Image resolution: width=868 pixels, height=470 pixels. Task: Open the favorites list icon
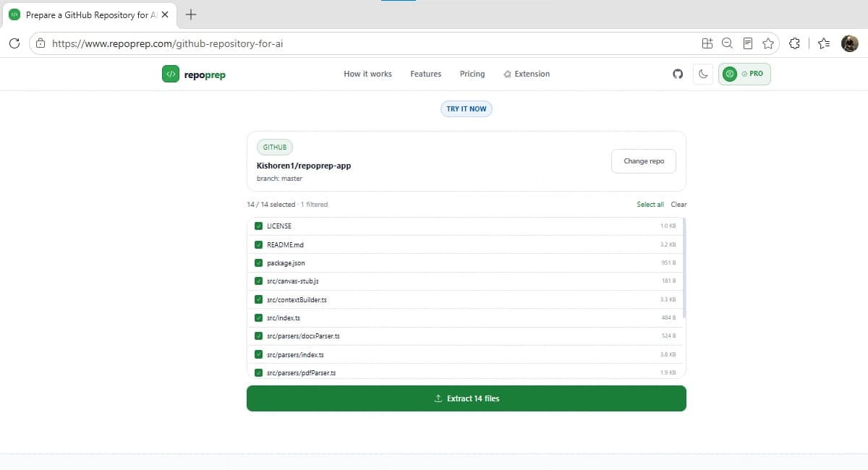point(824,43)
